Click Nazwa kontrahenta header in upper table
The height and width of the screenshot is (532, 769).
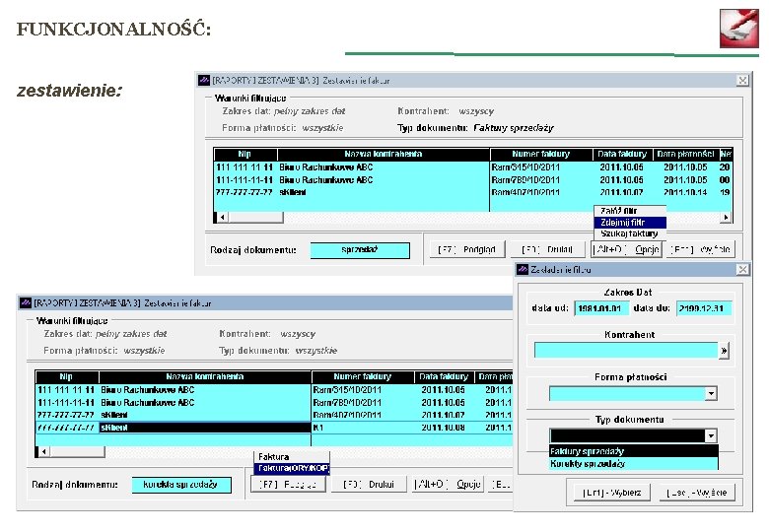click(x=384, y=154)
